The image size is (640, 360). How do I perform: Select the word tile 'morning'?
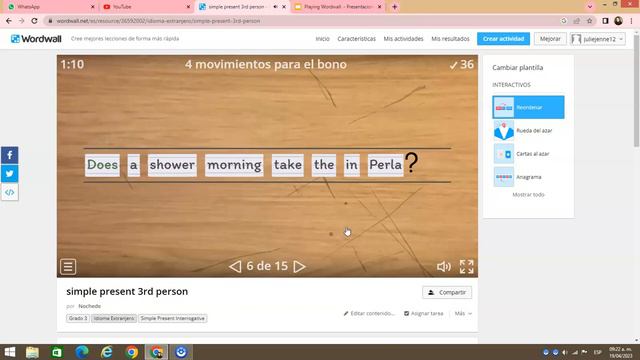234,165
